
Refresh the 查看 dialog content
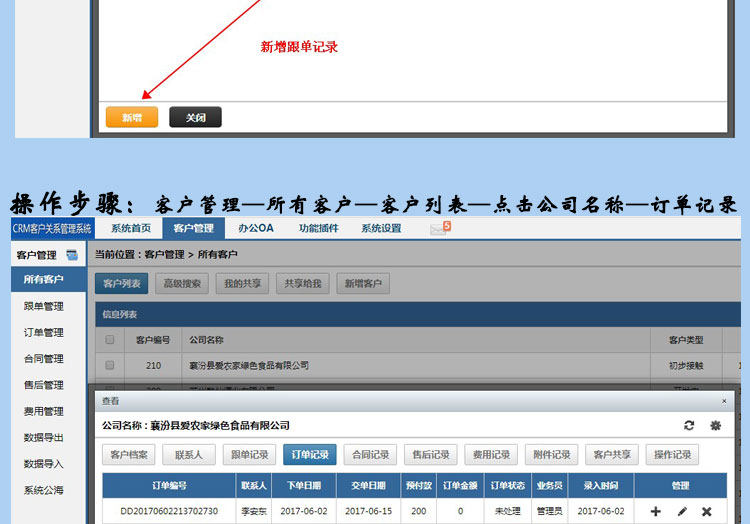[x=689, y=425]
